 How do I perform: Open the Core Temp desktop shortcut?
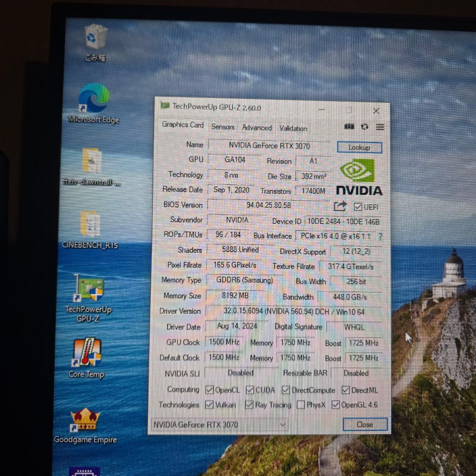tap(86, 352)
